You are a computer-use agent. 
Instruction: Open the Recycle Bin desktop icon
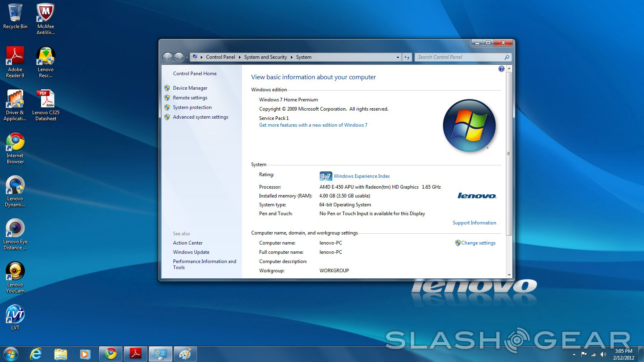coord(15,16)
